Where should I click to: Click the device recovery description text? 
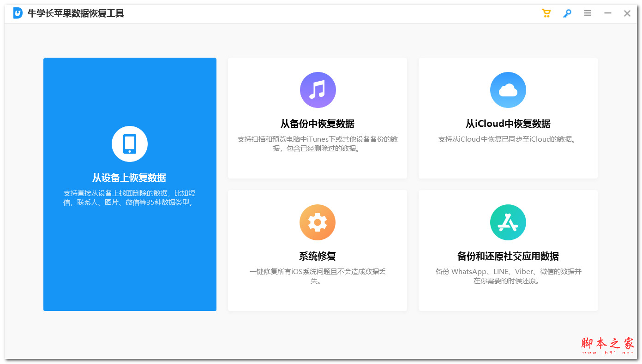coord(130,197)
